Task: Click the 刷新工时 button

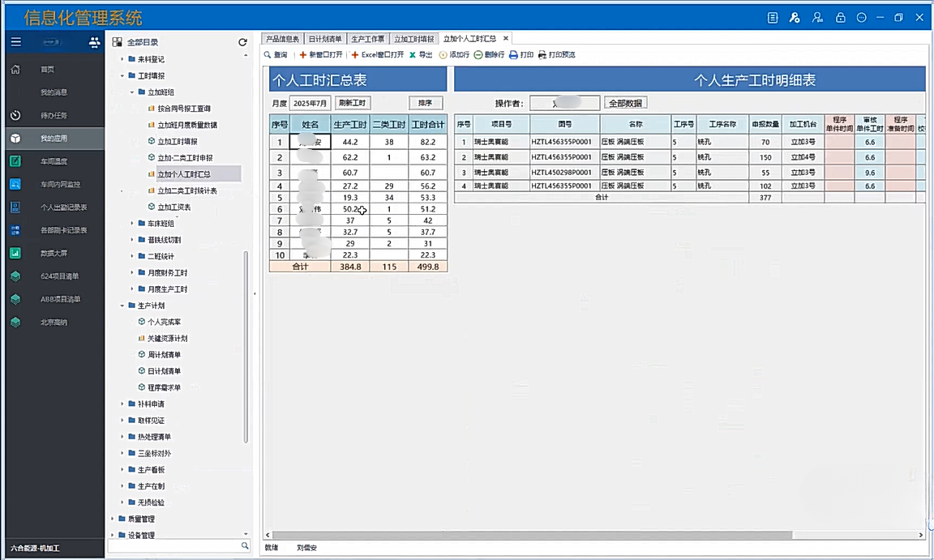Action: point(353,103)
